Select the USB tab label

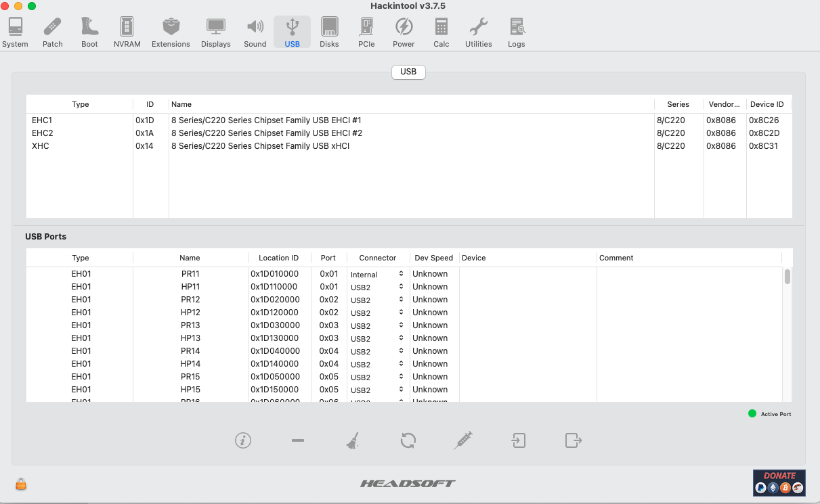[408, 72]
